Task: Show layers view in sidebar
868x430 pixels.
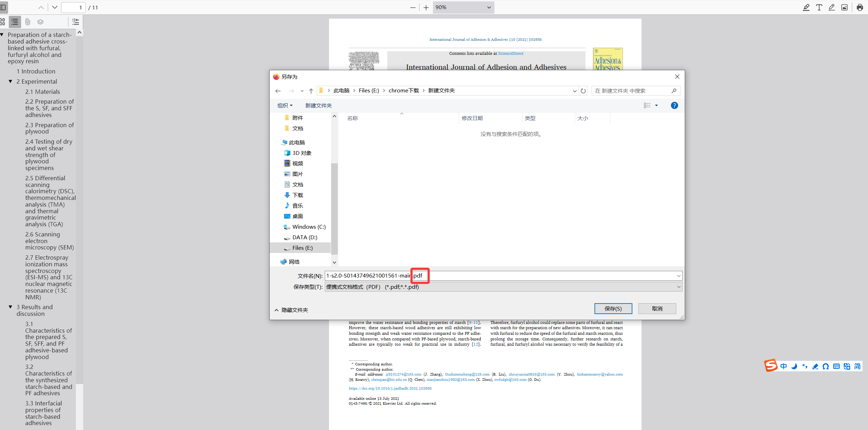Action: coord(40,22)
